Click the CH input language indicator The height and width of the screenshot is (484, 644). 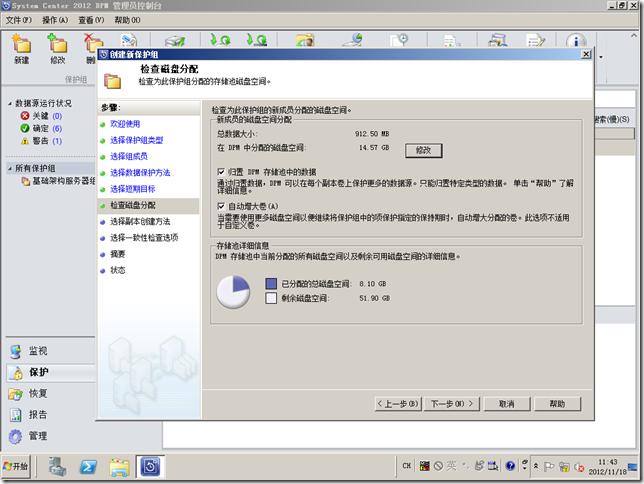point(407,466)
